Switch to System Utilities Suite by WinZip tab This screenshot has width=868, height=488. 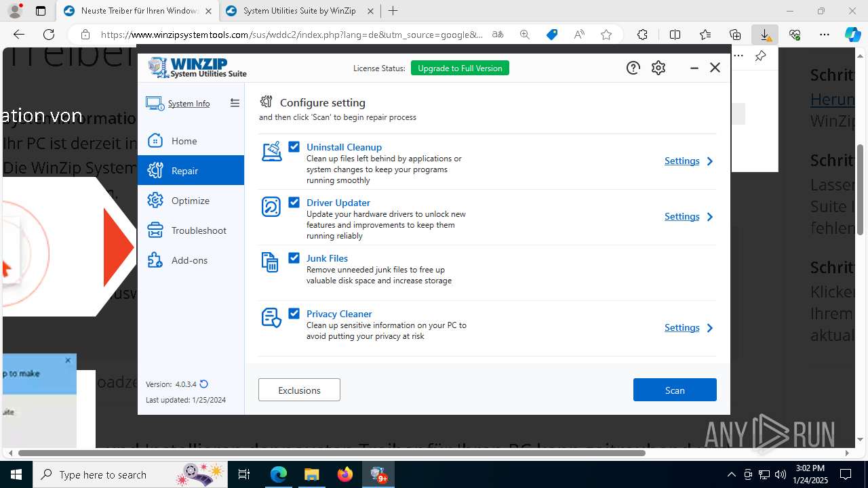tap(300, 11)
